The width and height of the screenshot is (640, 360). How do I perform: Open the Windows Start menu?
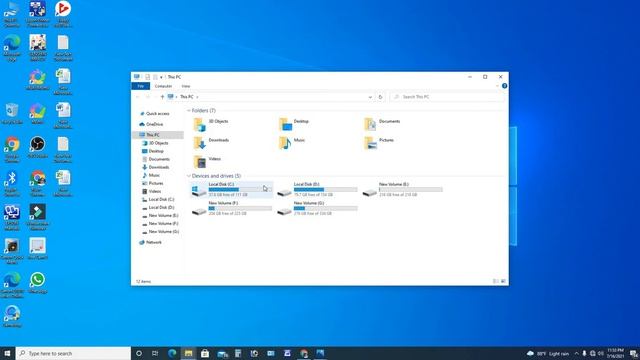point(7,353)
